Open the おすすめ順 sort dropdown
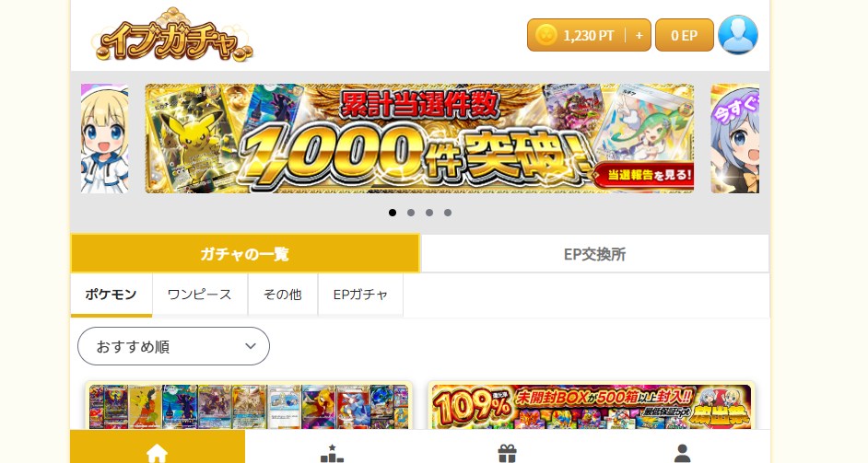 click(173, 346)
